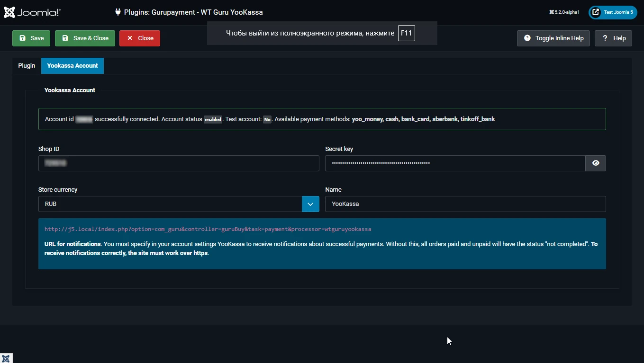The width and height of the screenshot is (644, 363).
Task: Switch to the Plugin tab
Action: [x=27, y=66]
